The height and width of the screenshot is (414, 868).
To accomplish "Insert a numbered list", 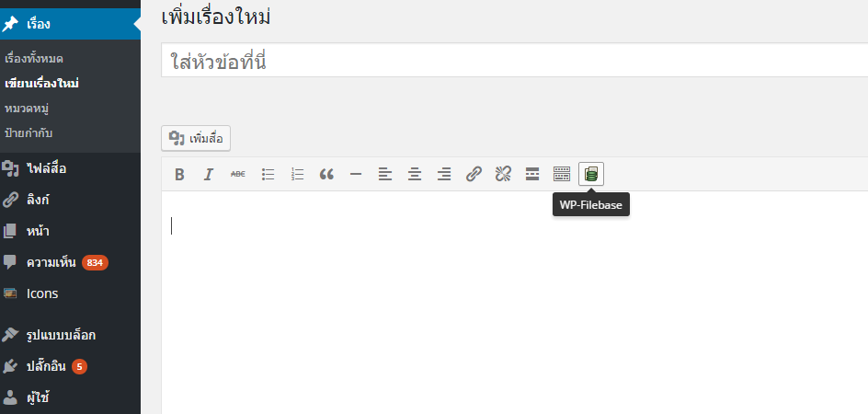I will pos(297,175).
